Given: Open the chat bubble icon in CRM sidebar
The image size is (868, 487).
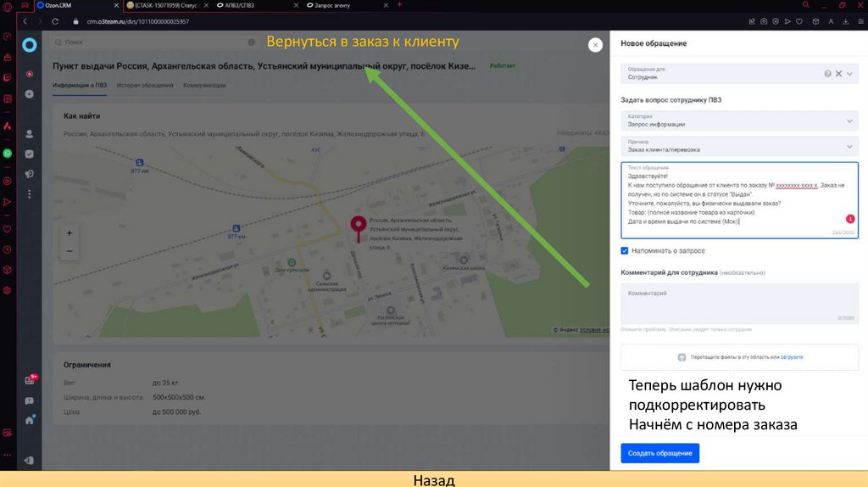Looking at the screenshot, I should [x=30, y=400].
